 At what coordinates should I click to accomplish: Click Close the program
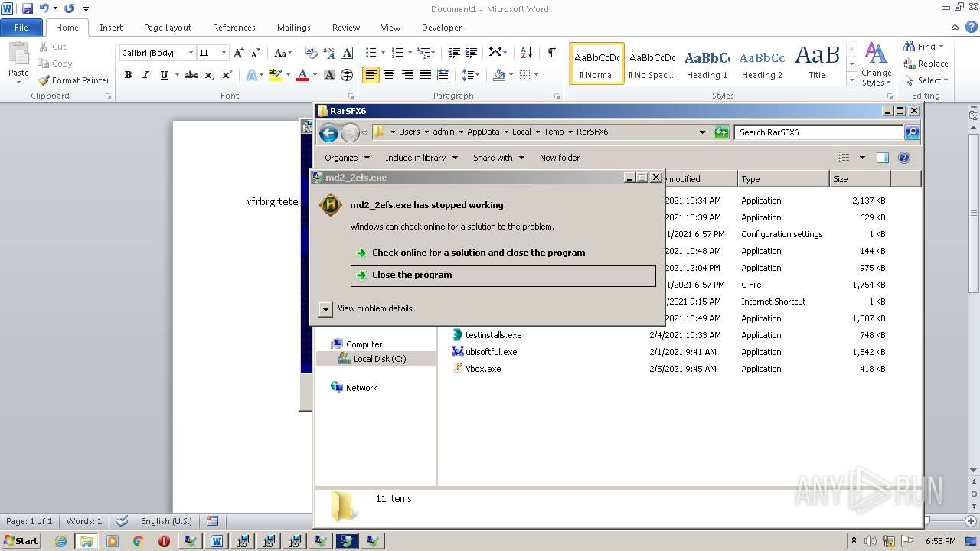[x=503, y=275]
